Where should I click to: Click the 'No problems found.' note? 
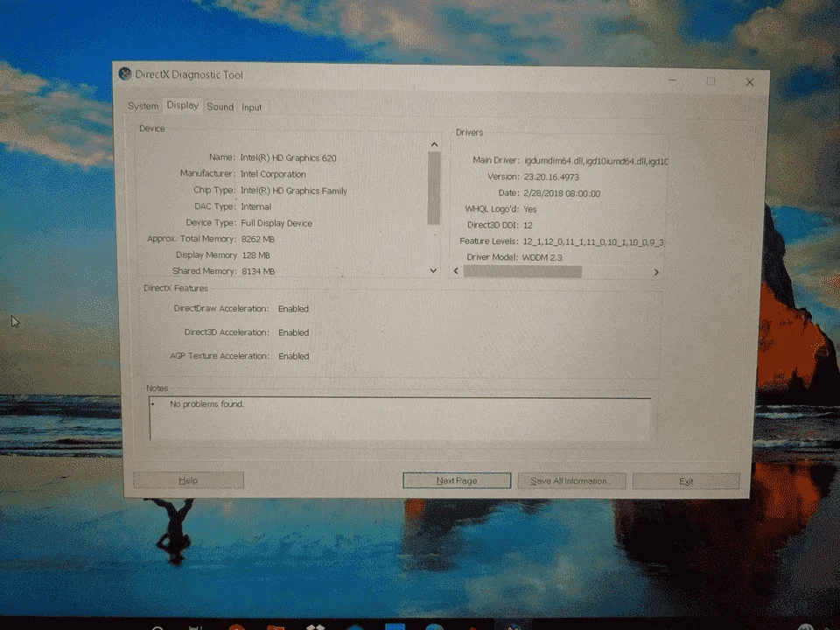tap(206, 404)
